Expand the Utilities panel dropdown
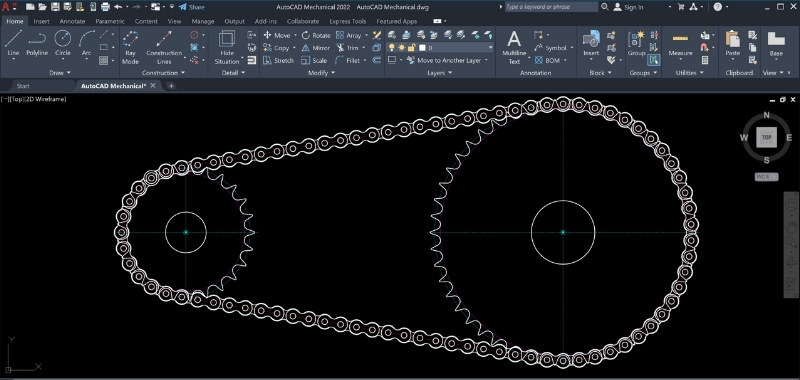800x380 pixels. tap(689, 73)
